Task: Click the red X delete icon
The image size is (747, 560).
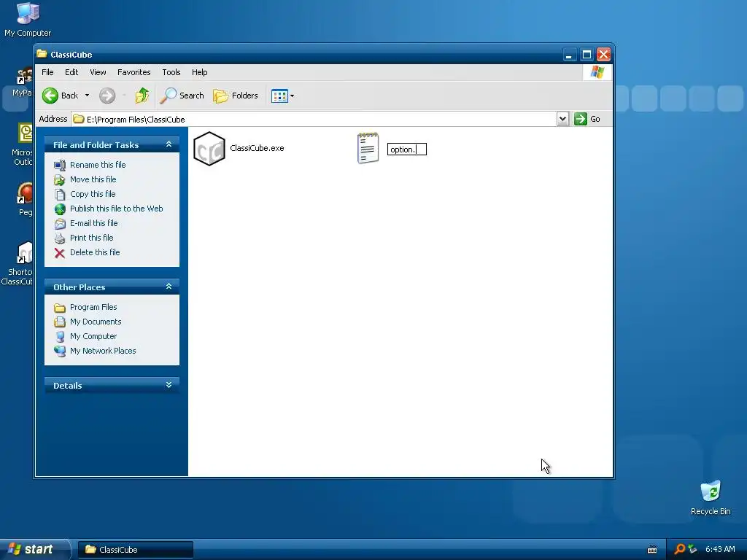Action: [60, 253]
